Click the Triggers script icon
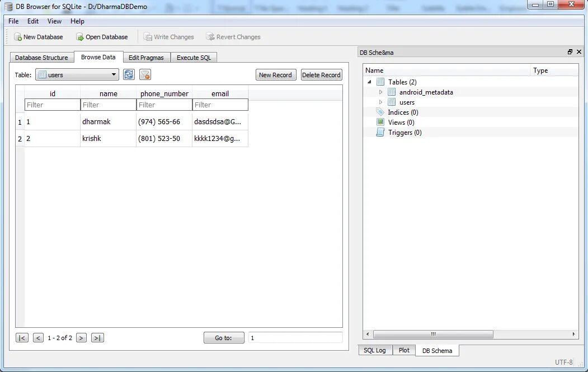Screen dimensions: 588x372 coord(380,133)
